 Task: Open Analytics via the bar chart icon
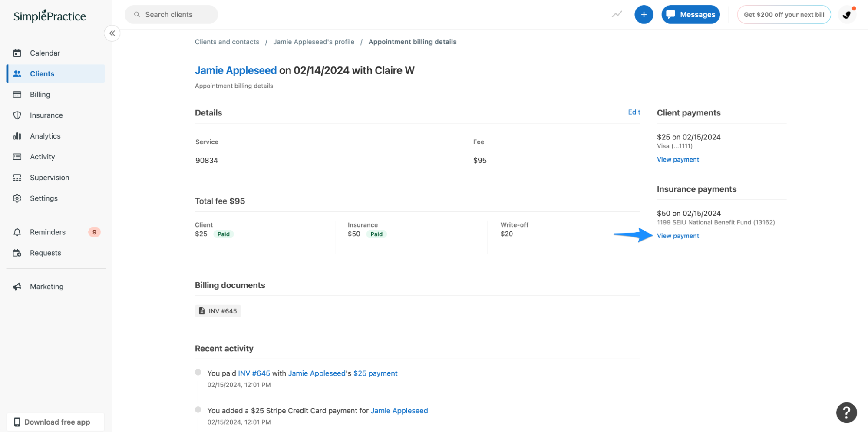point(17,136)
